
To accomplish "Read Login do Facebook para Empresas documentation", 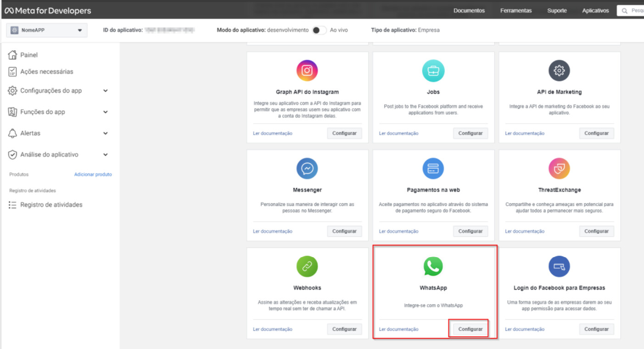I will click(525, 329).
